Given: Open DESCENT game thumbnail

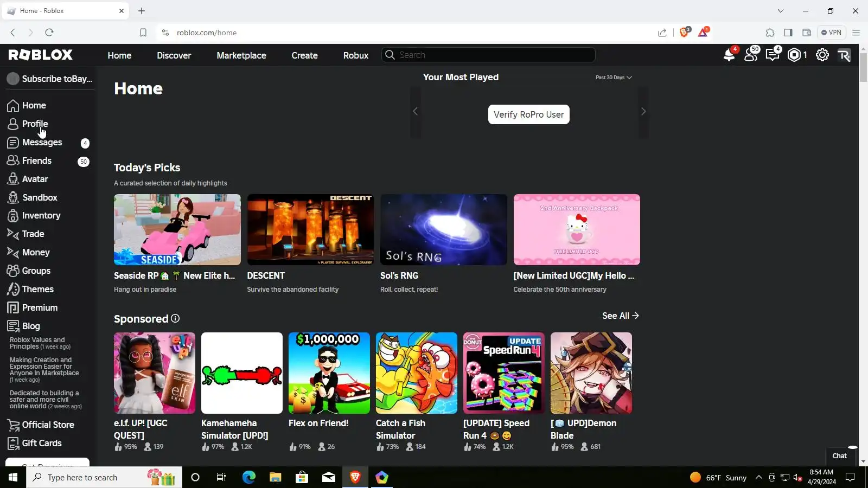Looking at the screenshot, I should [x=310, y=230].
